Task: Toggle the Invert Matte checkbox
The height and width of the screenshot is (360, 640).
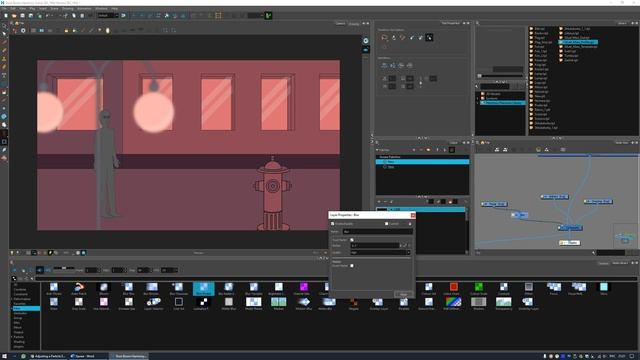Action: [352, 266]
